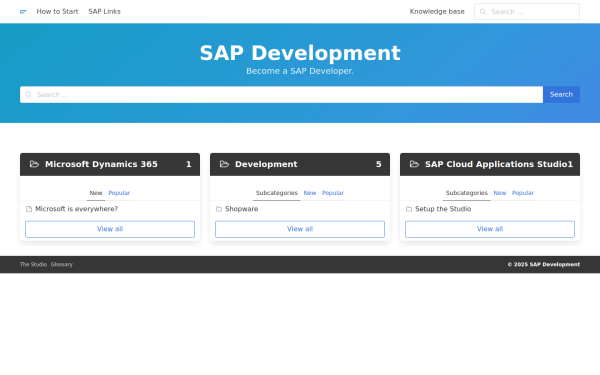Select Popular tab in Microsoft Dynamics 365 card

click(x=119, y=193)
